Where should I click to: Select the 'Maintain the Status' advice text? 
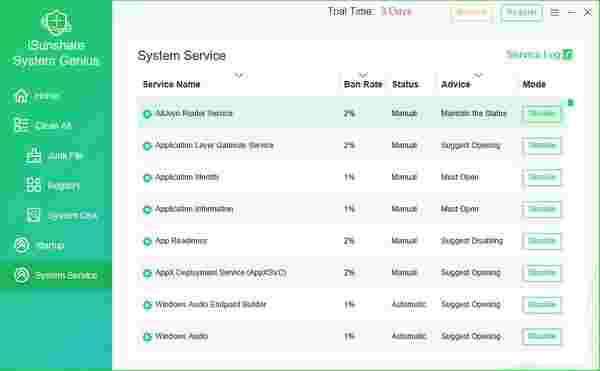click(474, 113)
